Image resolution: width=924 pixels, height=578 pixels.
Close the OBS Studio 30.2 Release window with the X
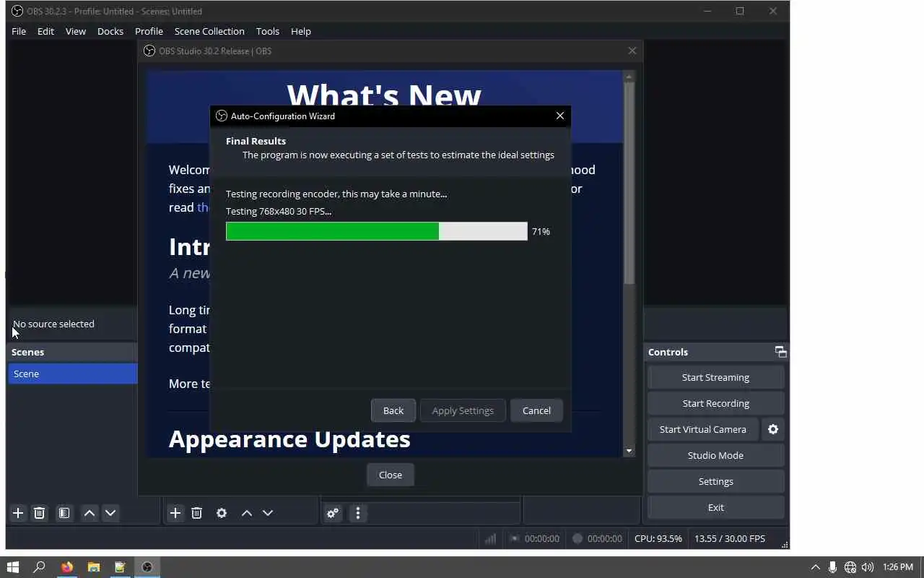[632, 51]
